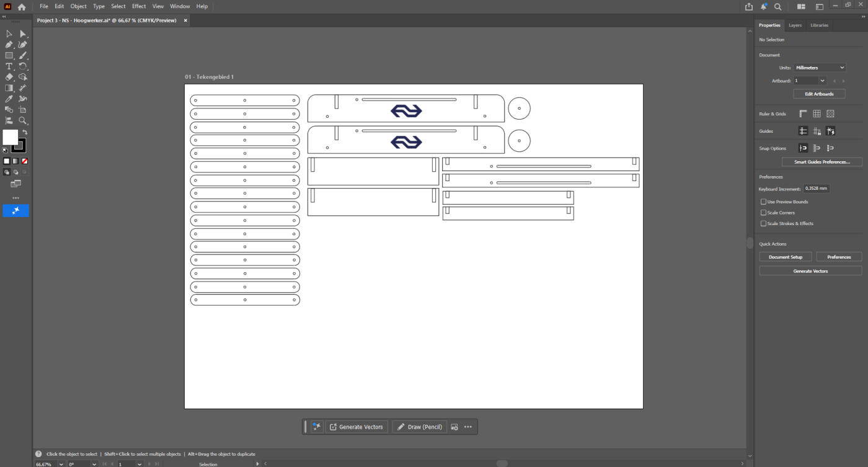Click Preferences quick action button
The height and width of the screenshot is (467, 868).
839,257
